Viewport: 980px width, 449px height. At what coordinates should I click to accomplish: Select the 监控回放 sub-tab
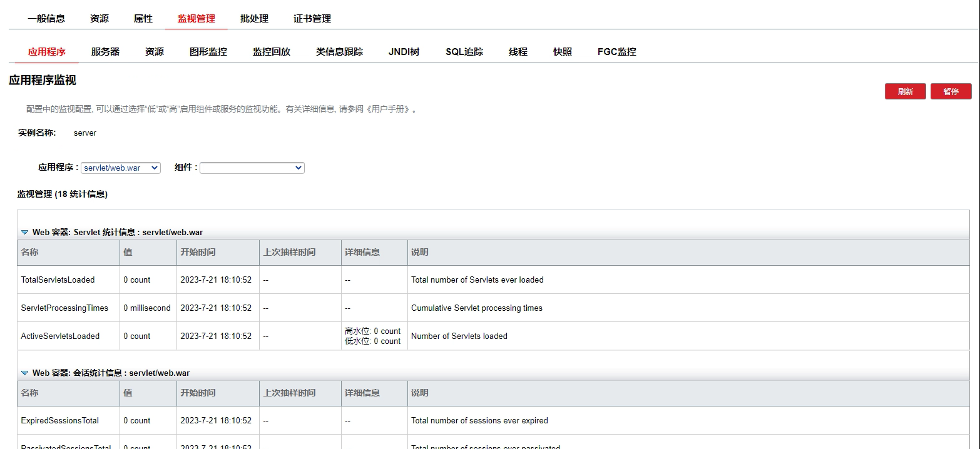pyautogui.click(x=272, y=52)
